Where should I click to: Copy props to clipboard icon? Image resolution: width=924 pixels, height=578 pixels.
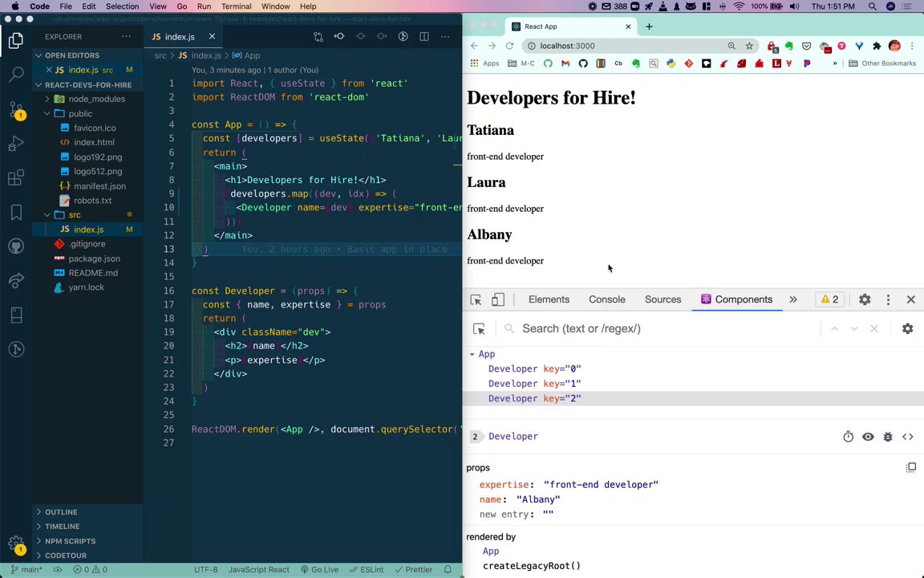[910, 468]
